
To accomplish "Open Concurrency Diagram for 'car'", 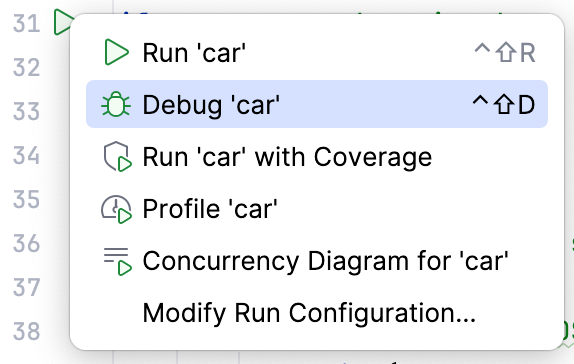I will tap(317, 261).
